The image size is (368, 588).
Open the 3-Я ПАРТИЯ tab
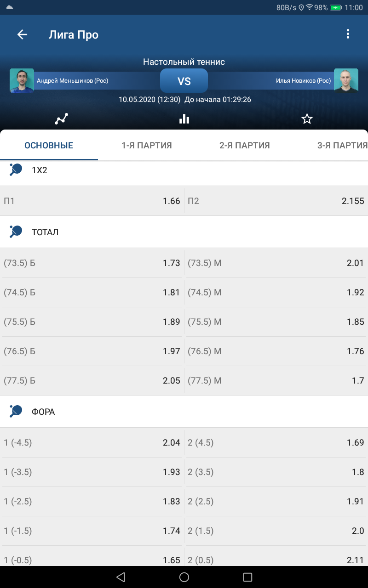pos(342,146)
